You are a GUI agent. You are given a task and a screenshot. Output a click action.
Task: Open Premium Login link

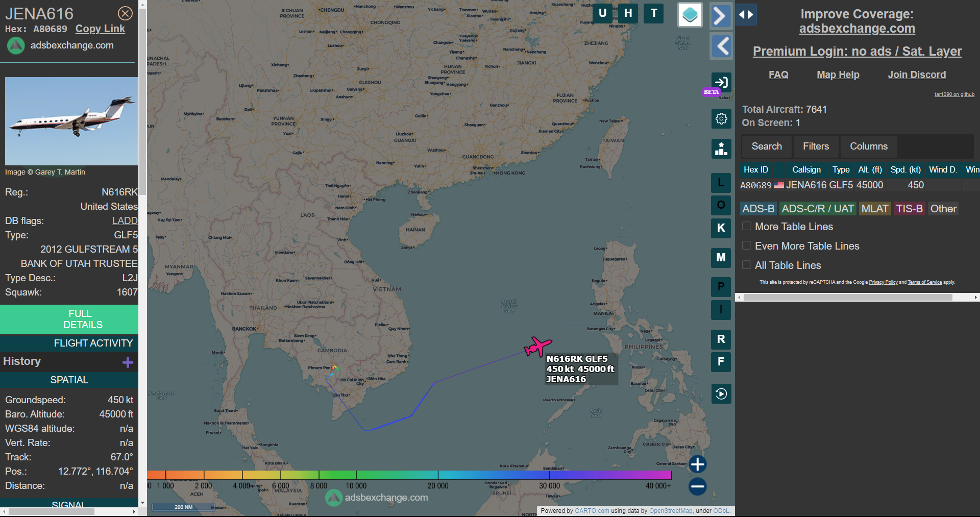pyautogui.click(x=857, y=52)
